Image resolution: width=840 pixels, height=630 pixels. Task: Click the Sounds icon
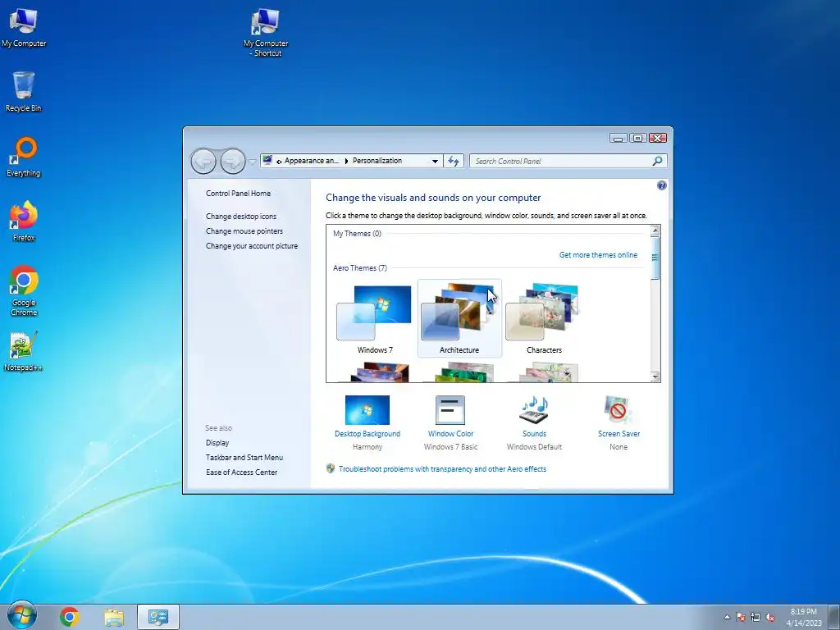(534, 410)
